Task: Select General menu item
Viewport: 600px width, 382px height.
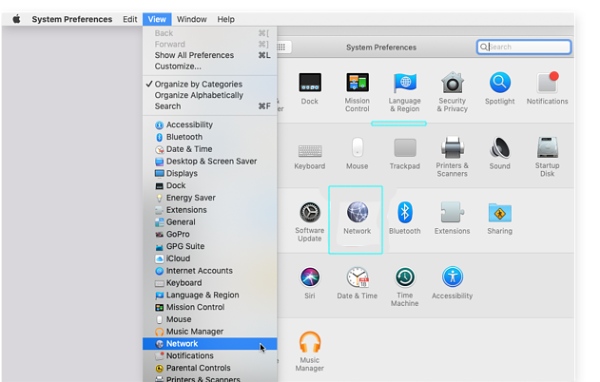Action: (210, 222)
